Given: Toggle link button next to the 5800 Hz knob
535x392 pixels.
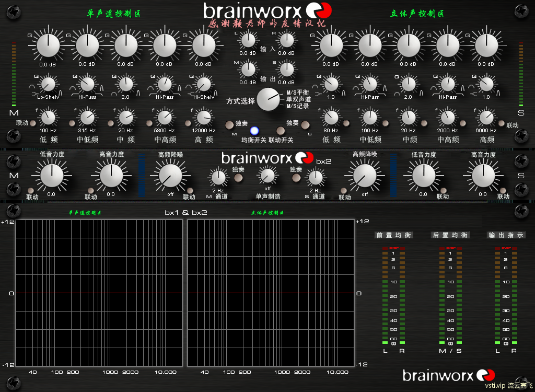Looking at the screenshot, I should tap(149, 123).
